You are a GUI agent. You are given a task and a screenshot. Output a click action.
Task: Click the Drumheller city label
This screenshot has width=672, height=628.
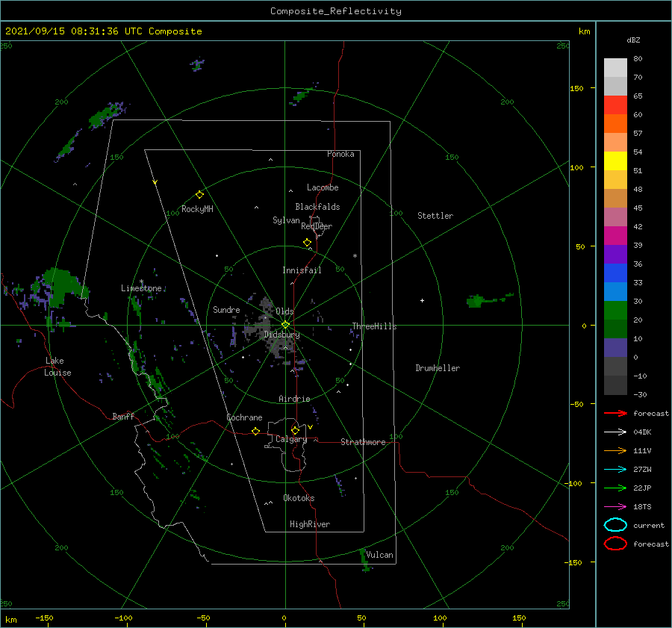coord(438,368)
